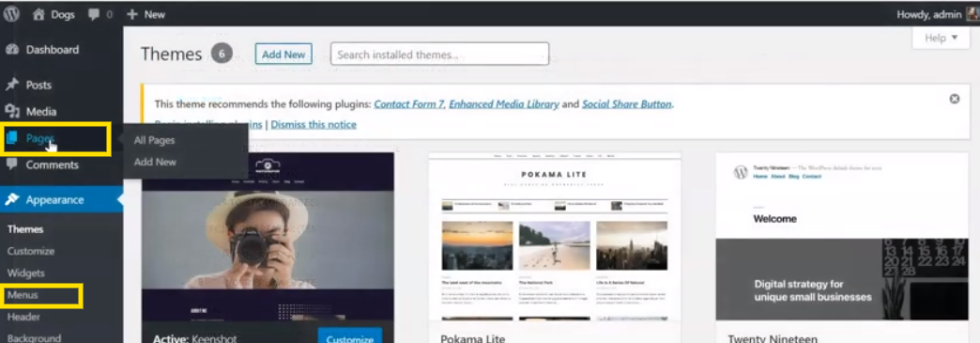
Task: Select Add New from Pages flyout
Action: click(x=155, y=162)
